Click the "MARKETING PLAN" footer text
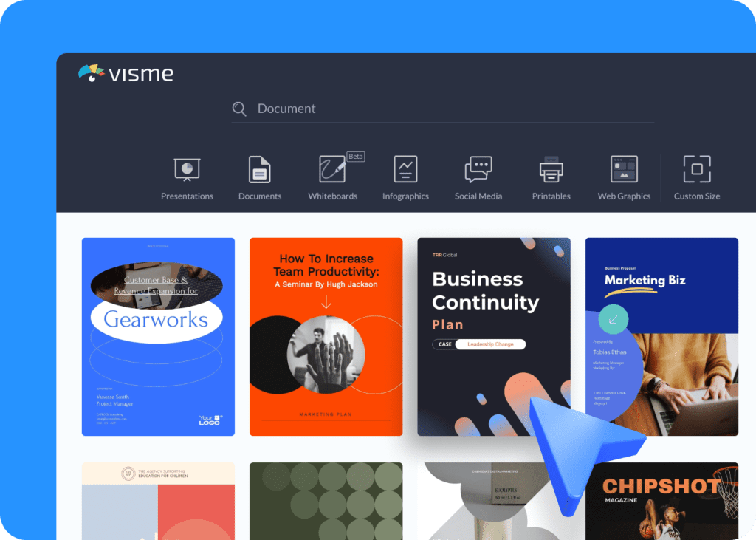This screenshot has height=540, width=756. pos(326,414)
